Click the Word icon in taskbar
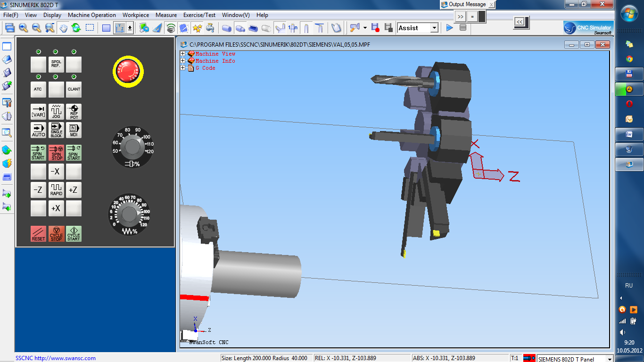This screenshot has height=362, width=644. pos(629,134)
